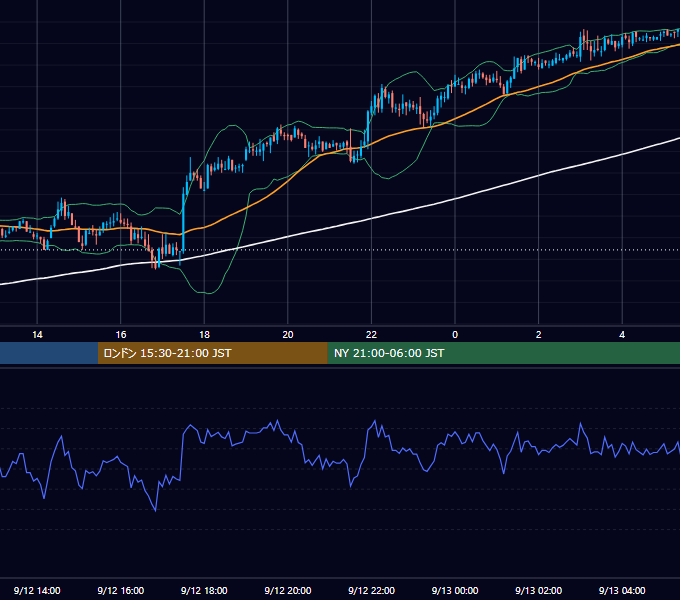This screenshot has width=680, height=600.
Task: Click the 9/13 00:00 date label
Action: point(455,590)
